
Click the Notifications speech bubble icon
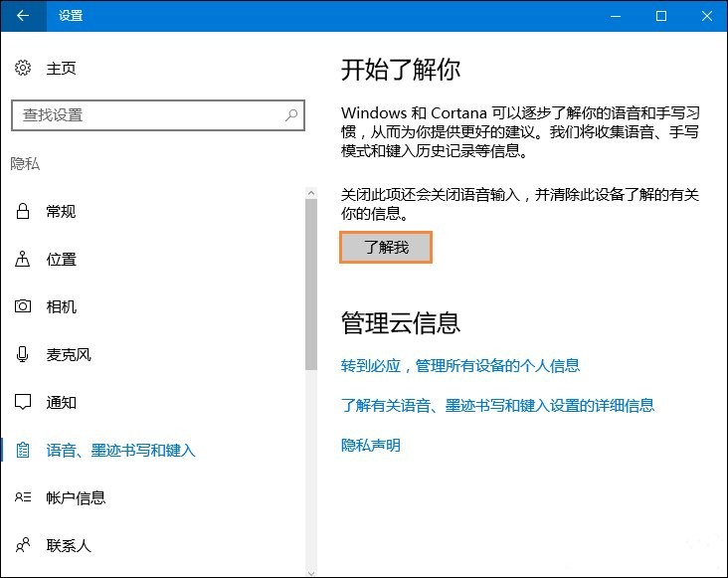(23, 403)
